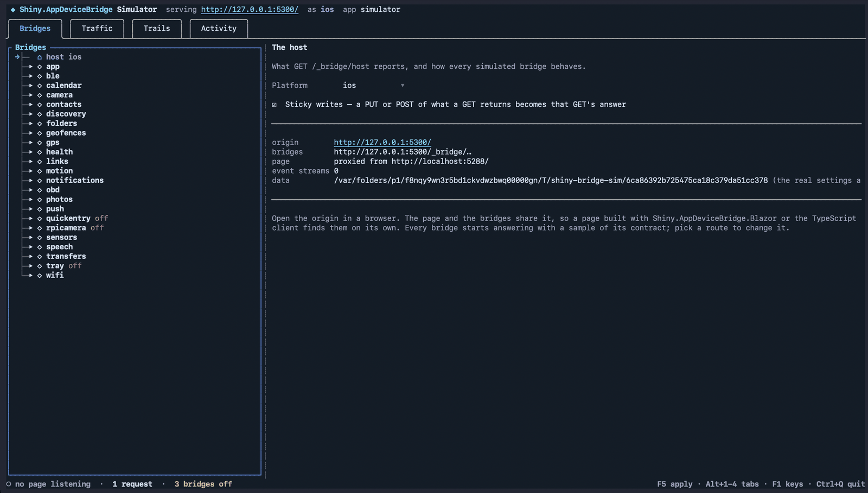Click the diamond icon next to ble

tap(40, 76)
